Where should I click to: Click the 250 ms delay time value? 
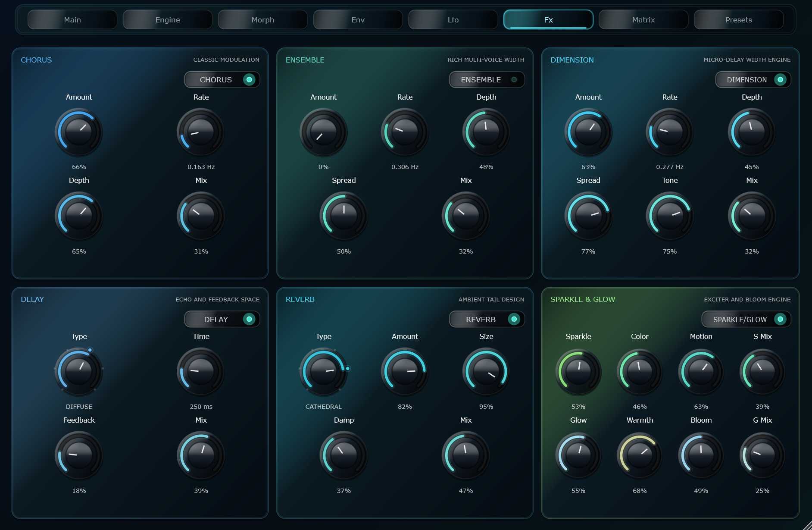click(201, 407)
